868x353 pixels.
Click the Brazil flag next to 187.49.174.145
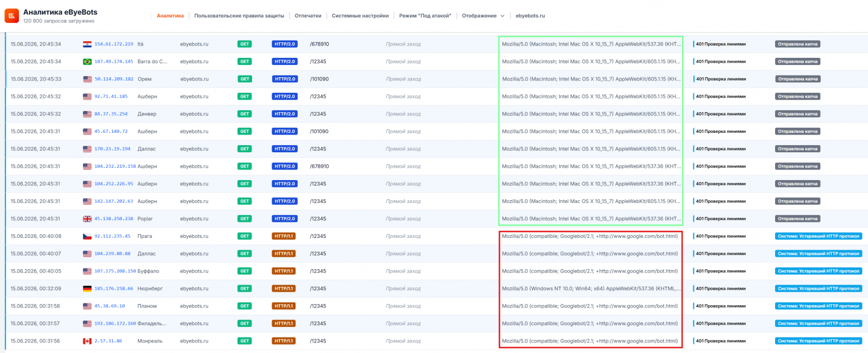(87, 61)
